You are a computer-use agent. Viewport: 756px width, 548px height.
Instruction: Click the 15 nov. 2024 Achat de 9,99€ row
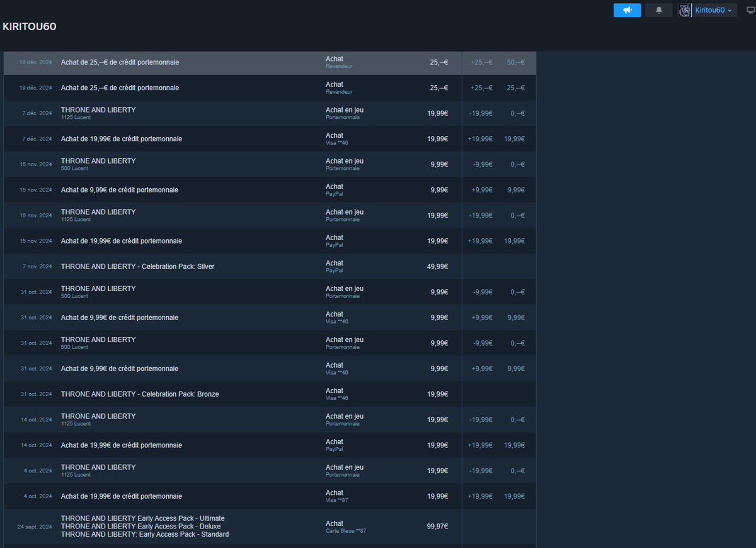(x=270, y=190)
